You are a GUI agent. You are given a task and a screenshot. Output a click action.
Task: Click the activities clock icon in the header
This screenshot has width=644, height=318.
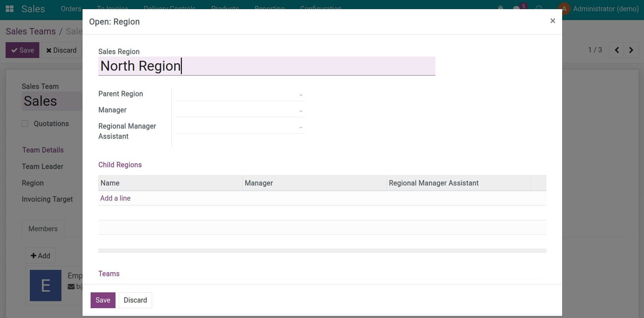coord(538,9)
